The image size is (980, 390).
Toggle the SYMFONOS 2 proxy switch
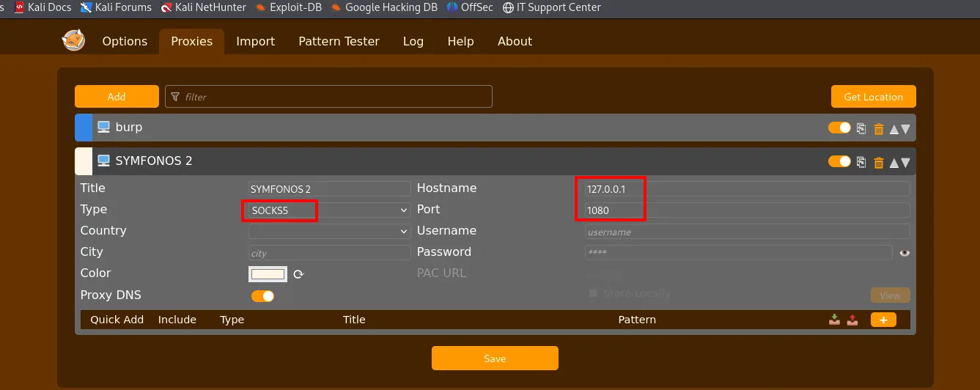(839, 161)
